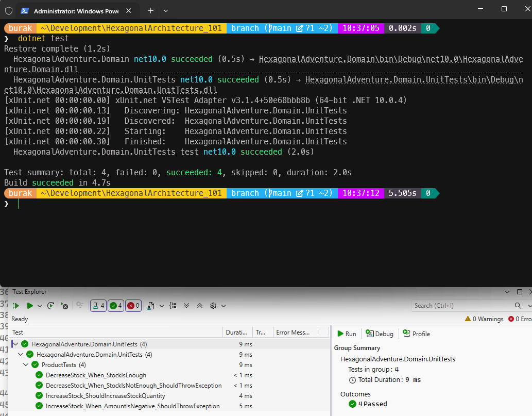Click the Group By icon

(x=173, y=306)
